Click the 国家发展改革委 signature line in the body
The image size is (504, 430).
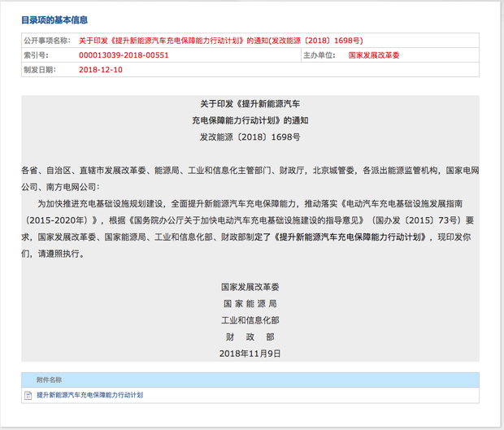(x=250, y=288)
